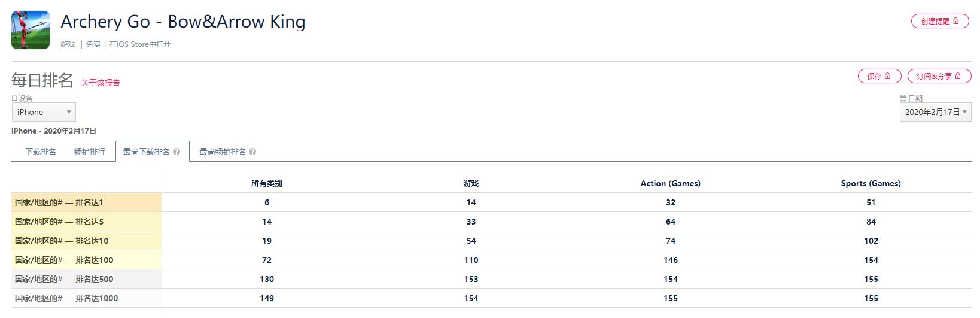Click the lock icon on 保存 button
The height and width of the screenshot is (318, 980).
point(888,76)
